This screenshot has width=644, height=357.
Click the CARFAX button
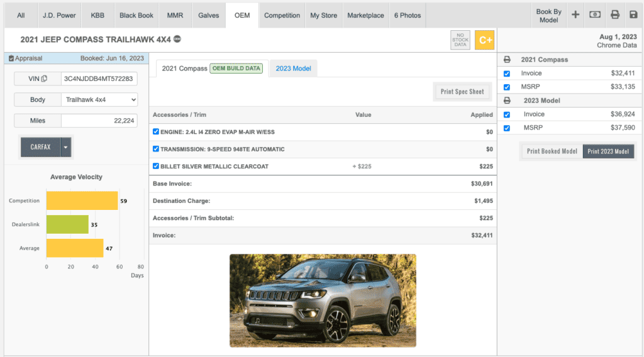click(40, 147)
